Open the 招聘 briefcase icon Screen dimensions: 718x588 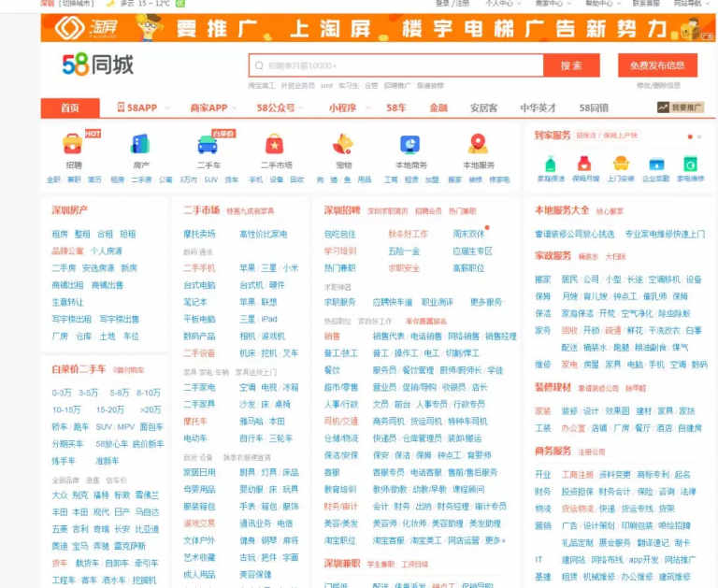pos(73,144)
